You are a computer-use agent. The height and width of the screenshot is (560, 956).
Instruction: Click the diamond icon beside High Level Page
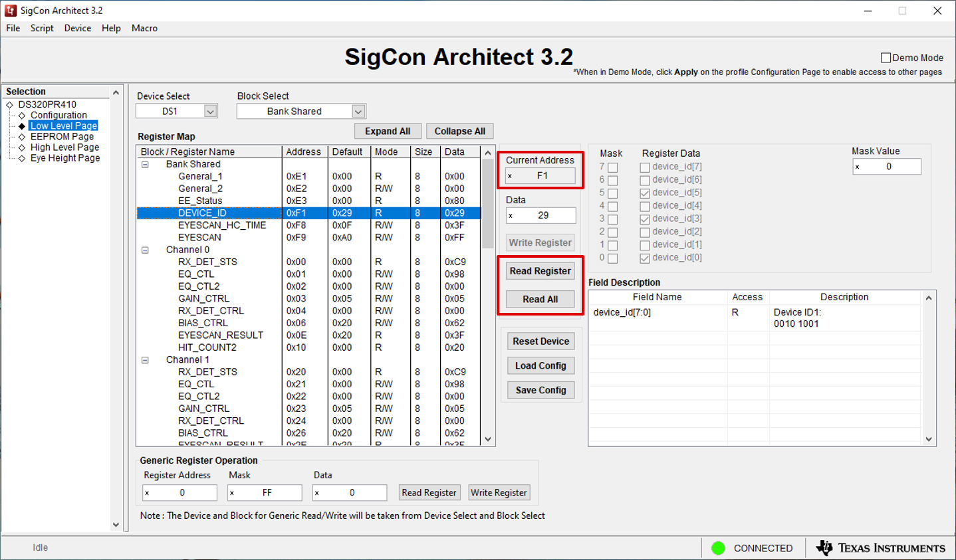tap(22, 147)
